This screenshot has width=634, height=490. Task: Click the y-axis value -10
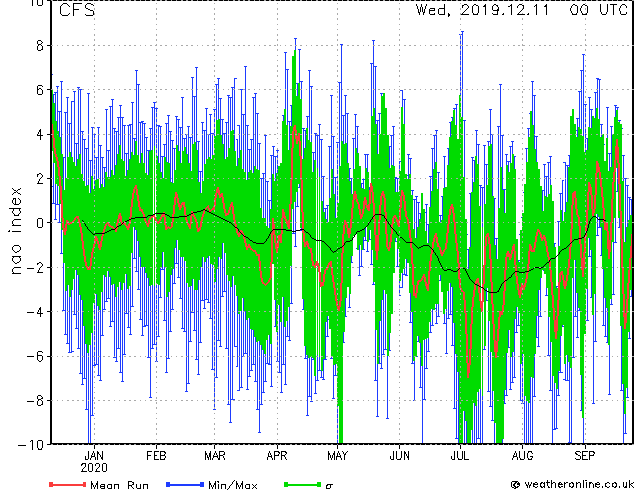(31, 445)
